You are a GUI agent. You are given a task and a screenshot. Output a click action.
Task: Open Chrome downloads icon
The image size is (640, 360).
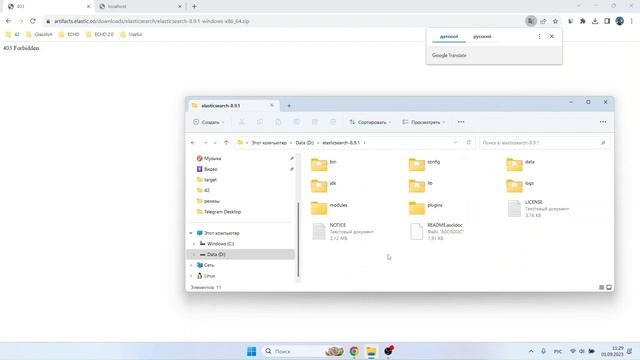(595, 21)
